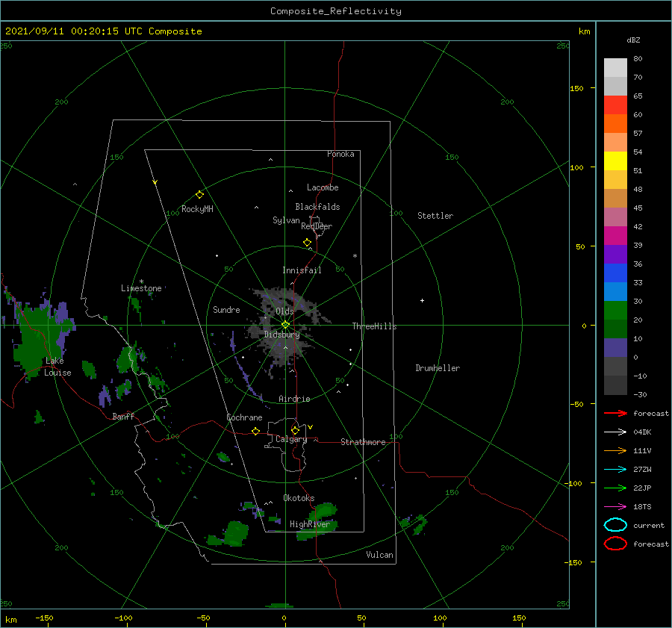This screenshot has width=672, height=628.
Task: Click the Sundre town label
Action: coord(226,309)
